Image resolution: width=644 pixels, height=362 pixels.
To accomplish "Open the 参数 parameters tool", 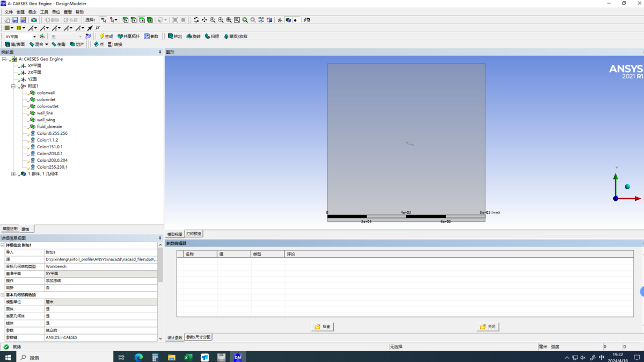I will click(x=151, y=37).
